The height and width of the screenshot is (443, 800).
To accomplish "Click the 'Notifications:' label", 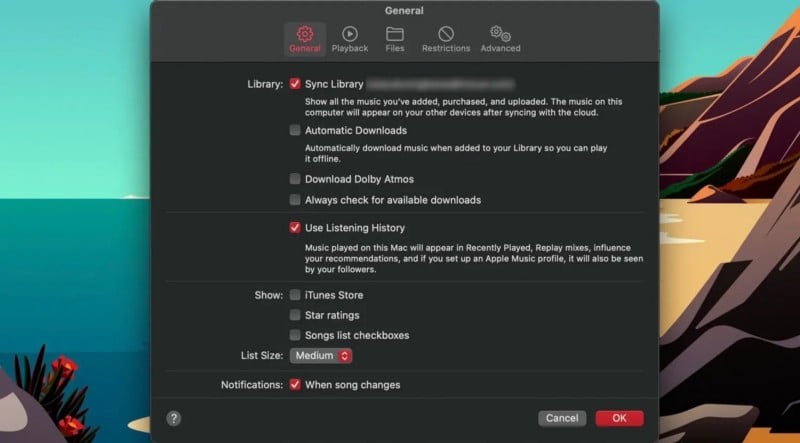I will [x=252, y=385].
